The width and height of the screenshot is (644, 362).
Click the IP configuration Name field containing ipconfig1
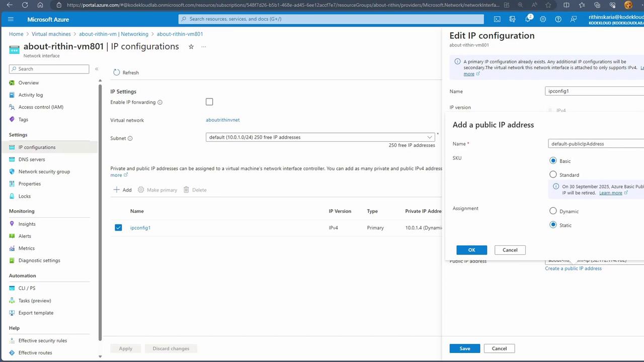pyautogui.click(x=594, y=91)
